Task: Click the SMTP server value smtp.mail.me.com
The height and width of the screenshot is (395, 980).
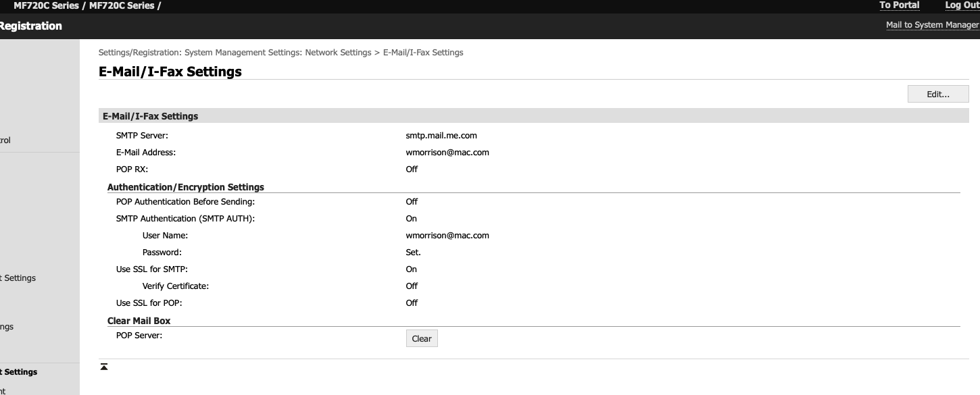Action: pyautogui.click(x=441, y=136)
